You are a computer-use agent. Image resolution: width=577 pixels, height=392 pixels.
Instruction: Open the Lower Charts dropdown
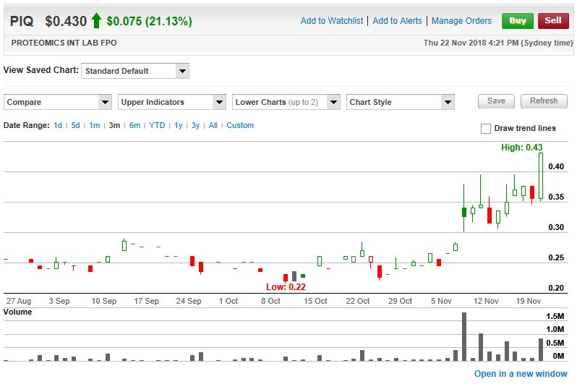click(x=286, y=102)
